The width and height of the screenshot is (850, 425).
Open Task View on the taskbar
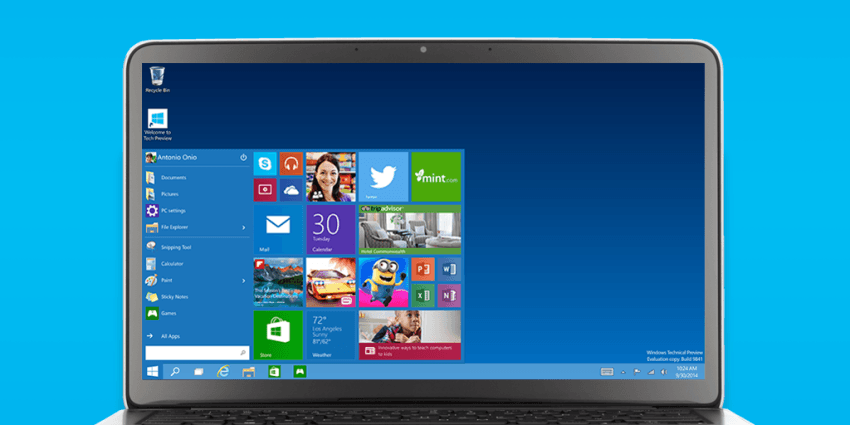(198, 371)
